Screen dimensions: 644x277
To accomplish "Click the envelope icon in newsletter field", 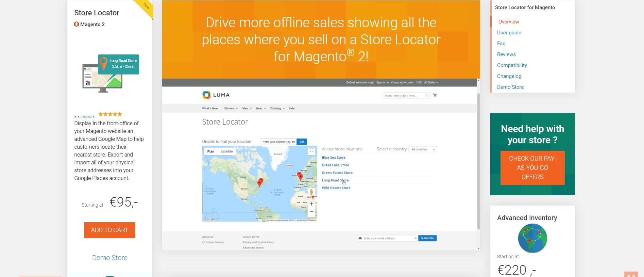I will 360,238.
